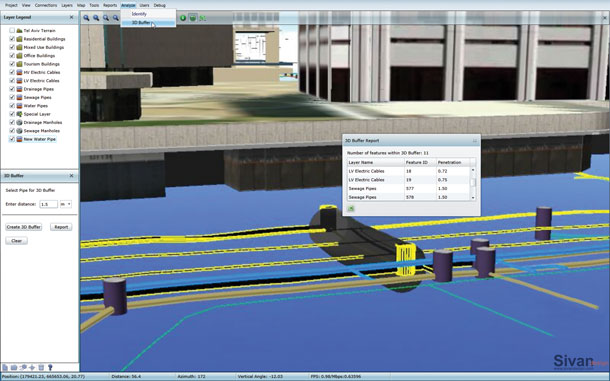Open the View menu
Image resolution: width=610 pixels, height=381 pixels.
tap(26, 5)
